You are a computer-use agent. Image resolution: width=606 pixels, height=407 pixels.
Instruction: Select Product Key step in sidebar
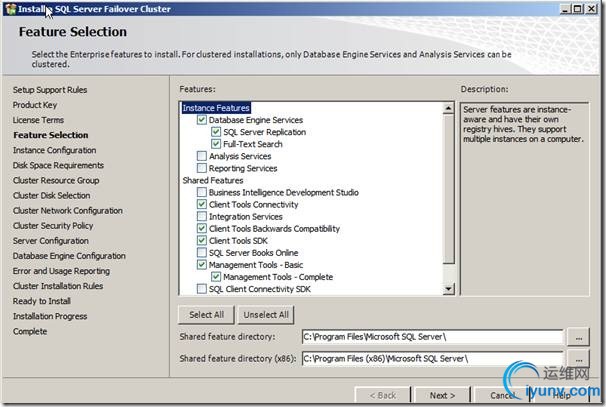click(35, 105)
